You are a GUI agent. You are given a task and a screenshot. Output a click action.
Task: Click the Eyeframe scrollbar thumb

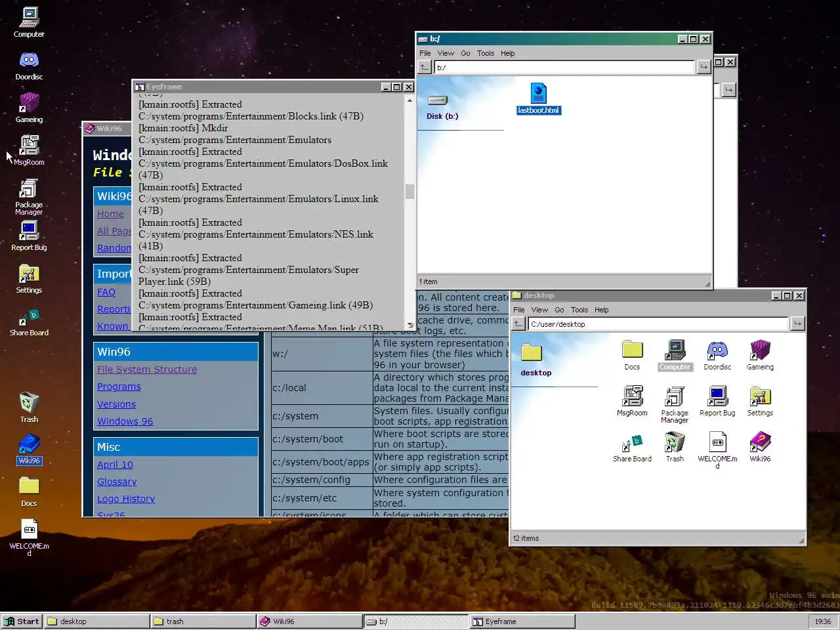tap(410, 192)
